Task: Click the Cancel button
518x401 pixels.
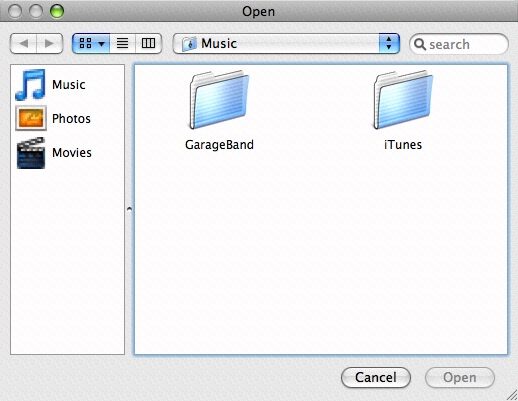Action: point(376,378)
